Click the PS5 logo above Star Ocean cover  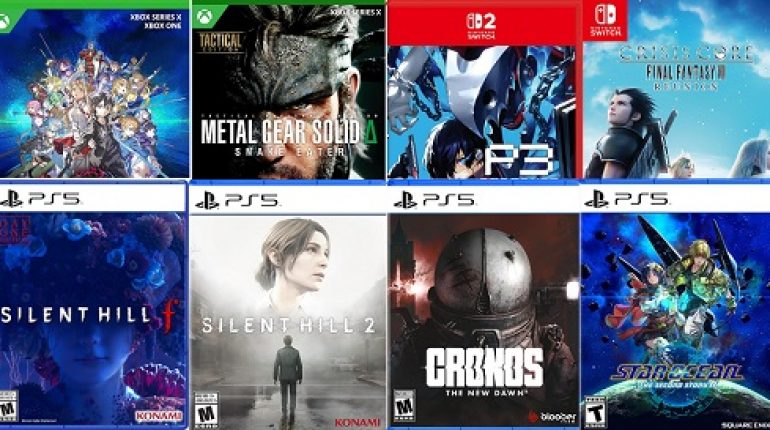[626, 199]
